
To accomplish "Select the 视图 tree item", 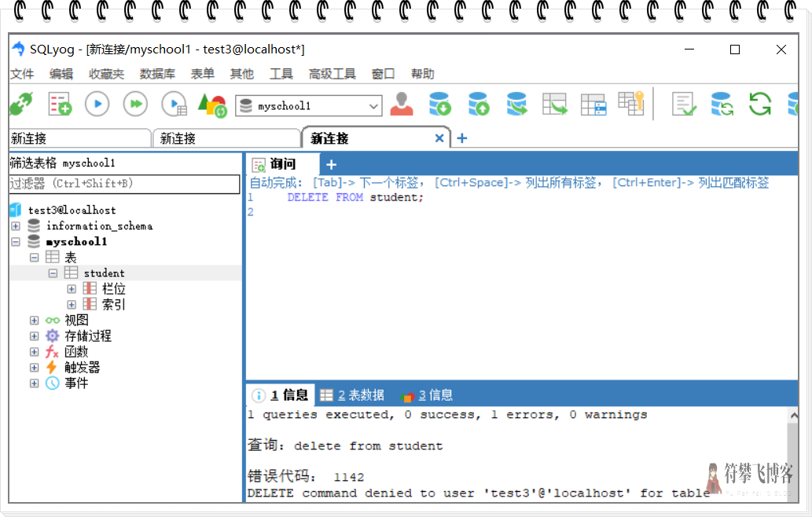I will point(77,321).
